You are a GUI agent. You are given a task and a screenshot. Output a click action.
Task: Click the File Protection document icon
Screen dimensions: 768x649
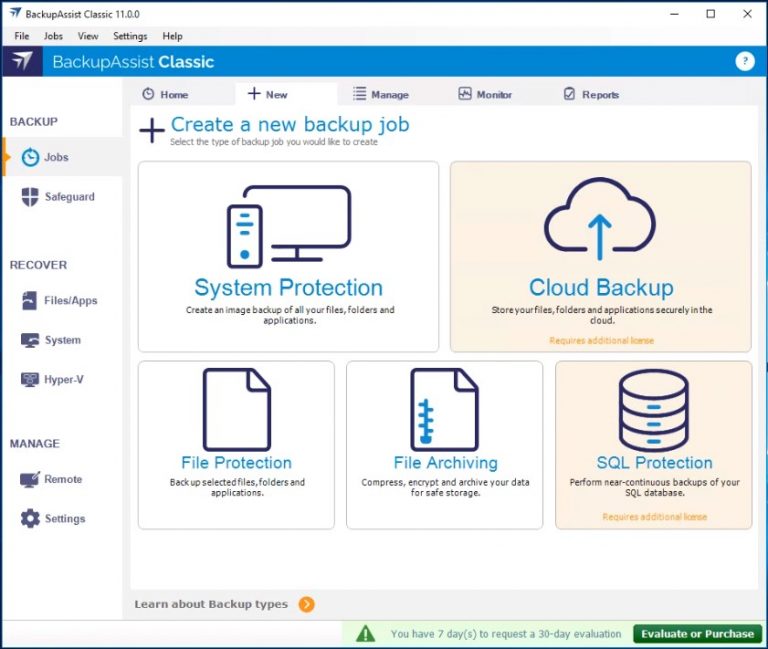click(236, 409)
